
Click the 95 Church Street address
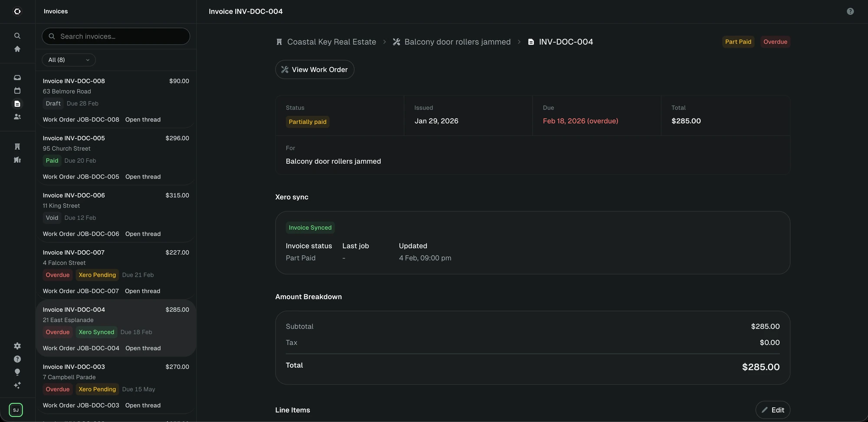[x=66, y=148]
